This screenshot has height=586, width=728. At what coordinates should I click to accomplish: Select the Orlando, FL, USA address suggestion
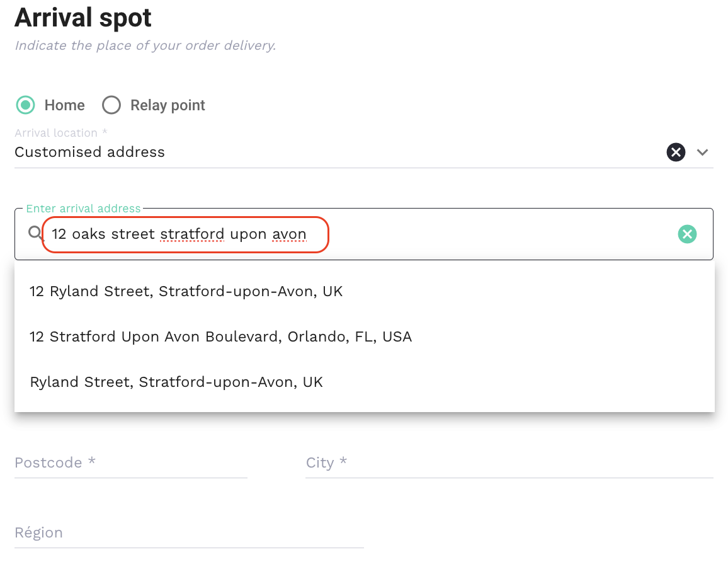(x=220, y=336)
